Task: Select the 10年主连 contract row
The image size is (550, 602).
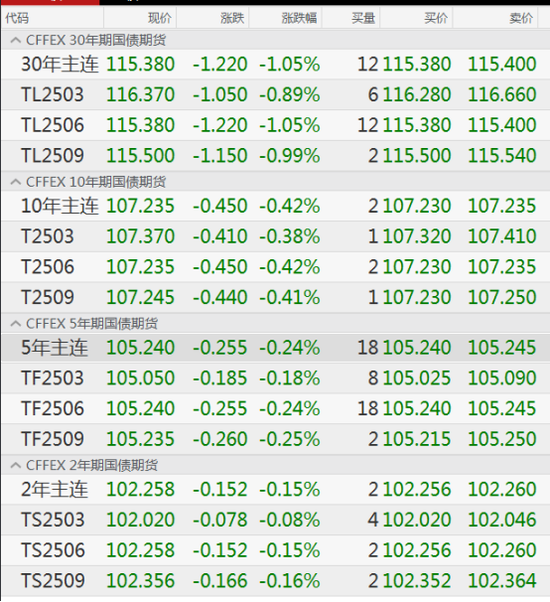Action: (275, 206)
